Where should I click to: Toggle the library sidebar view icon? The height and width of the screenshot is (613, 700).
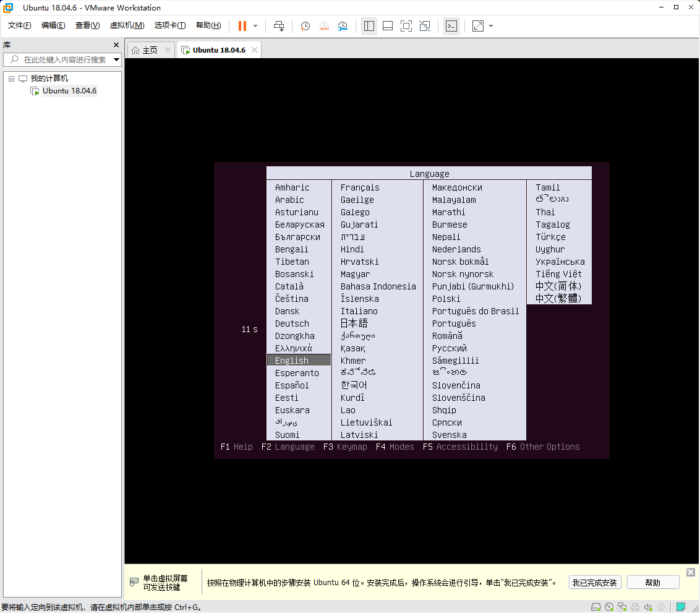[x=369, y=26]
